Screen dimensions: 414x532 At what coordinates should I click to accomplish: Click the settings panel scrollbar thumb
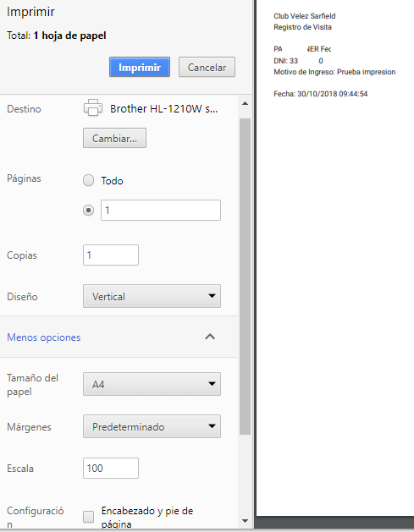pyautogui.click(x=245, y=277)
